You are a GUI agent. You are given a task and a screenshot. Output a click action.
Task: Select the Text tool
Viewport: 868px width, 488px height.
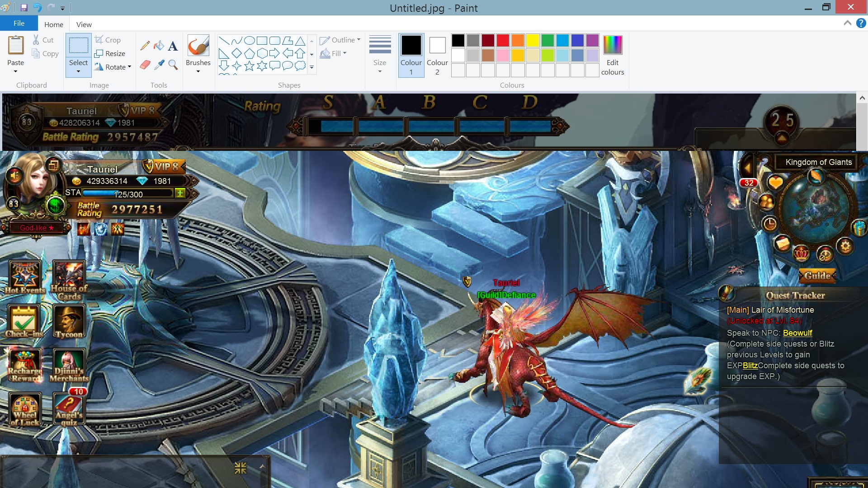click(173, 46)
